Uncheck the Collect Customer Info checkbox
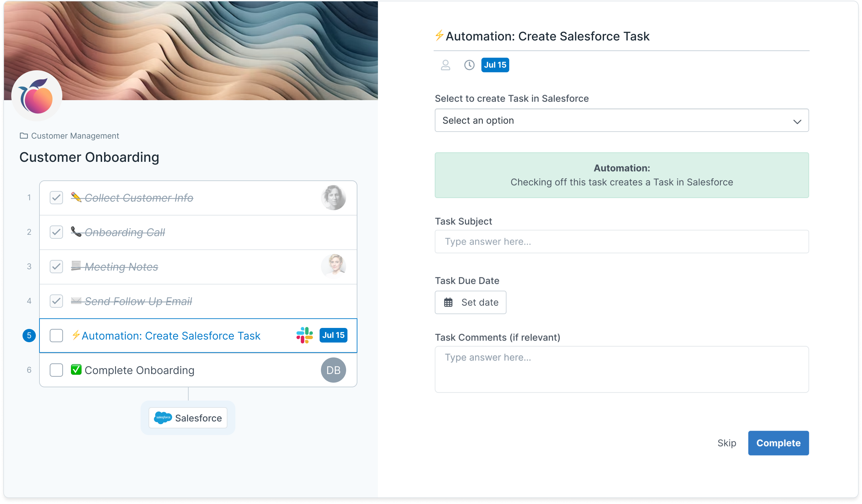 coord(56,198)
